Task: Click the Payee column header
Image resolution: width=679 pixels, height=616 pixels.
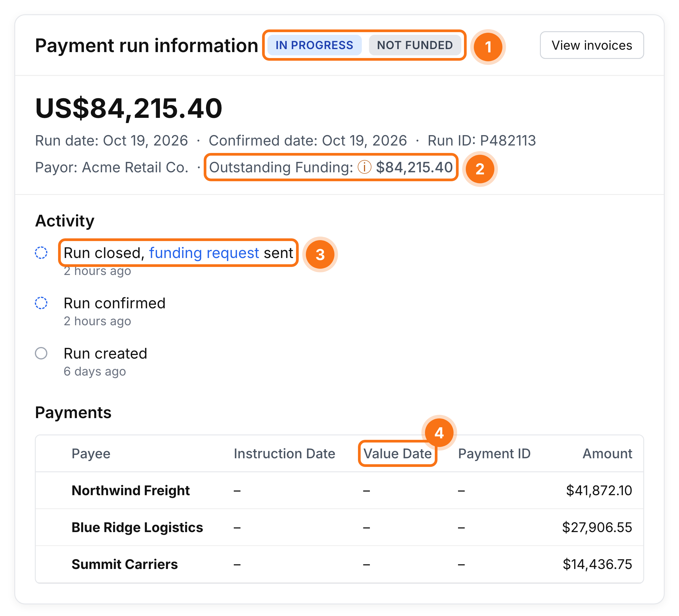Action: point(91,454)
